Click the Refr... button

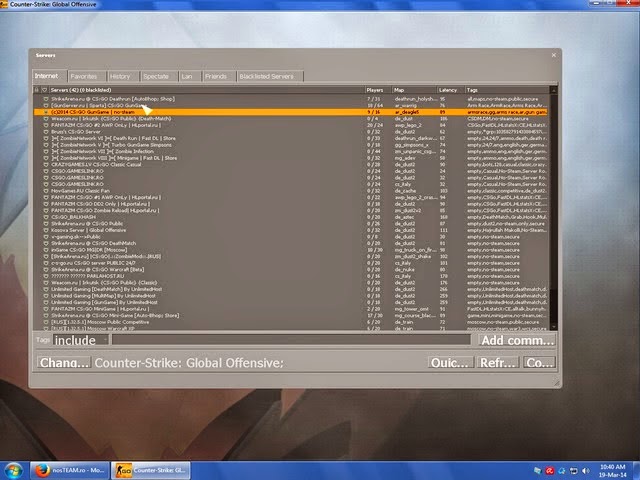click(x=498, y=362)
